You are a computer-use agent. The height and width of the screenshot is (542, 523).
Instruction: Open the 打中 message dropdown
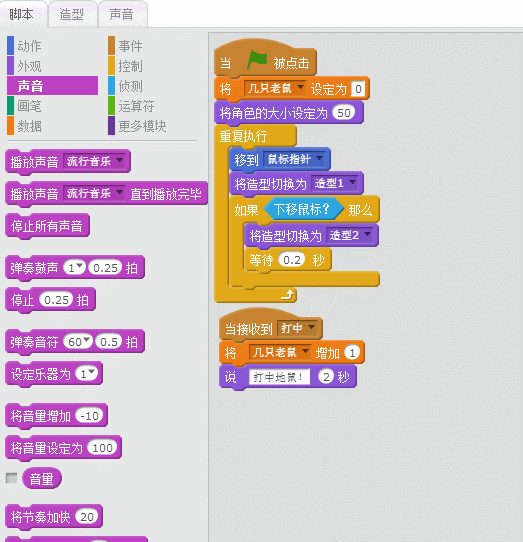298,327
